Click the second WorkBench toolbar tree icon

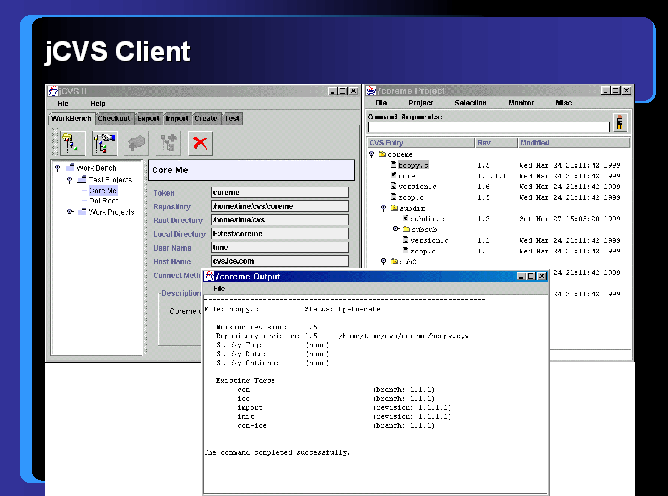click(102, 142)
